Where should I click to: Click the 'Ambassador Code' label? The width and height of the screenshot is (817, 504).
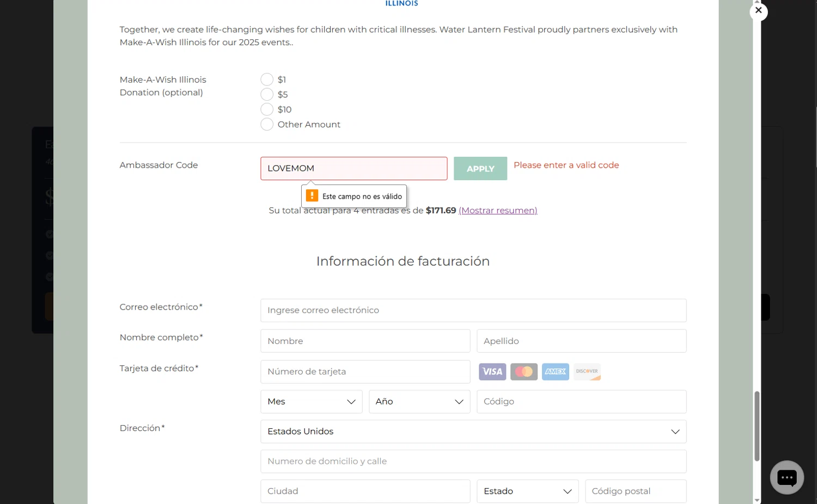click(158, 165)
